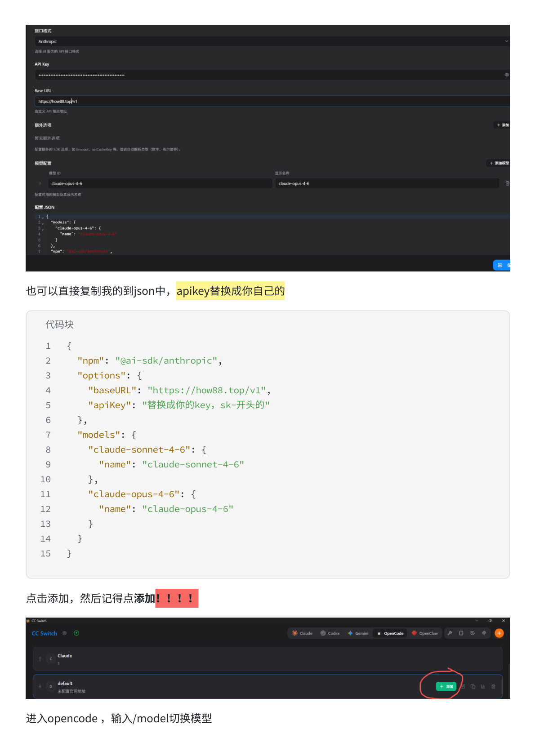Collapse JSON editor line 1 fold arrow
The height and width of the screenshot is (756, 535).
(43, 217)
